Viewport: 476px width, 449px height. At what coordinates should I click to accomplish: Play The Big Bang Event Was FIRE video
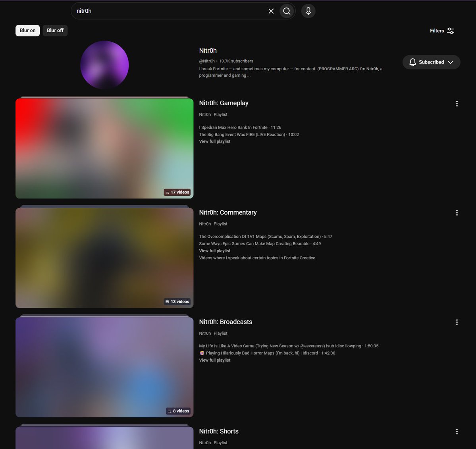pos(249,135)
